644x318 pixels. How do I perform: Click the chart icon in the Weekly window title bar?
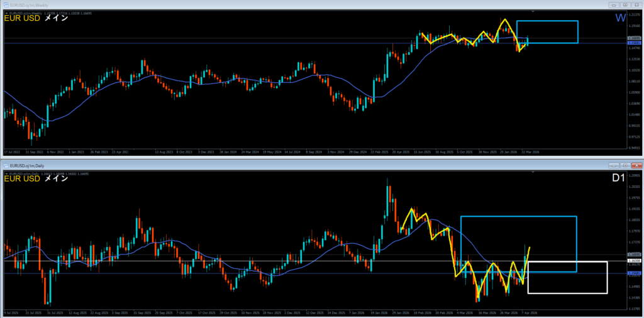tap(6, 5)
